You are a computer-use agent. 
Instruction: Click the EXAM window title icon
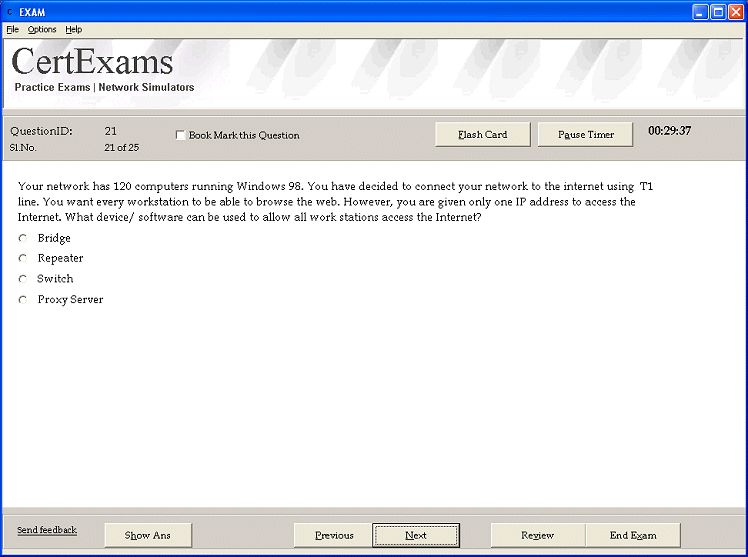coord(10,12)
